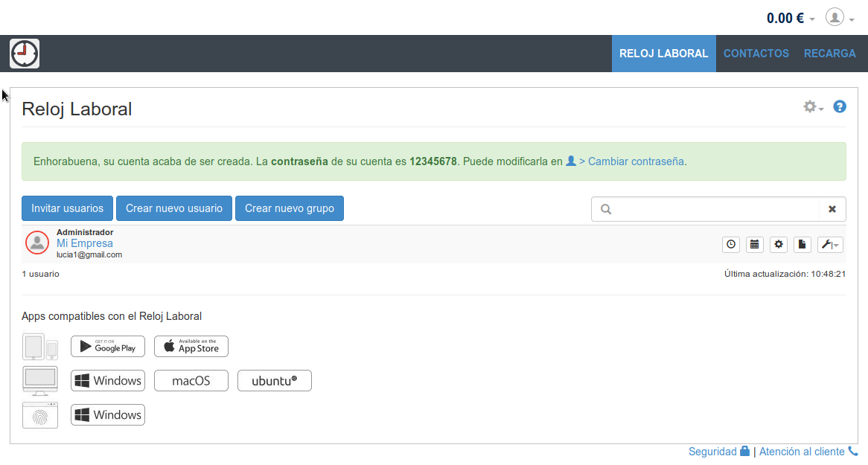Open the page settings gear dropdown
Image resolution: width=868 pixels, height=465 pixels.
[813, 107]
